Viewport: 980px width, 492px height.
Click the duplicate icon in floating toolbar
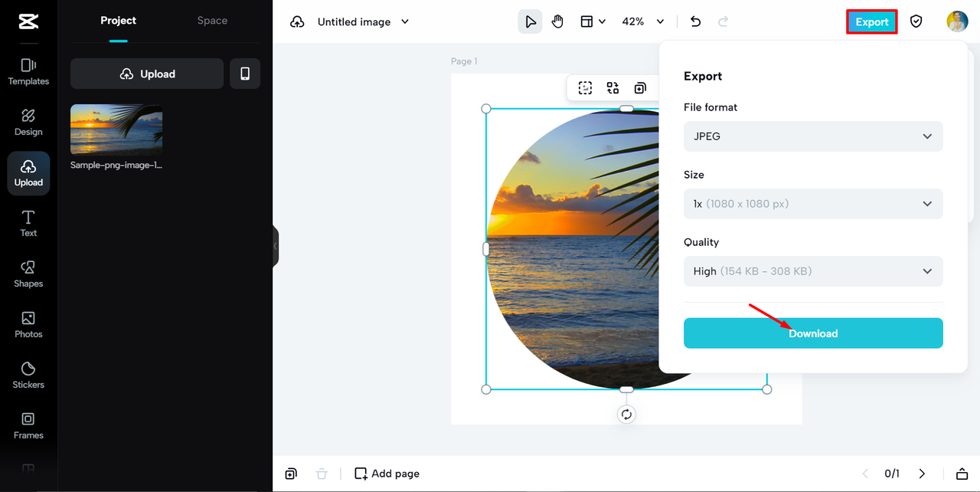click(640, 88)
